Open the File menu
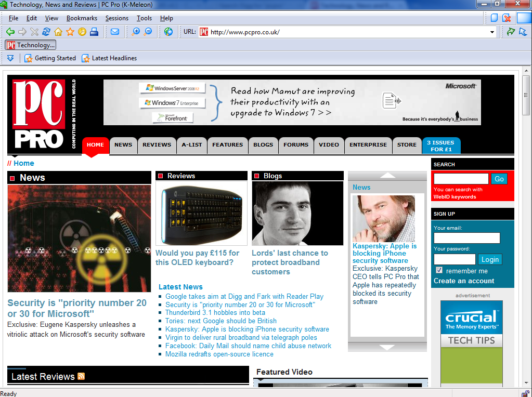 pyautogui.click(x=14, y=18)
